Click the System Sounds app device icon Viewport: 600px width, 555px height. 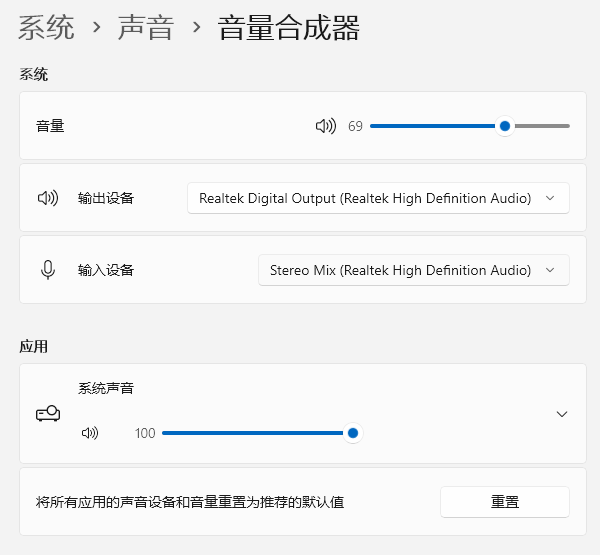48,414
